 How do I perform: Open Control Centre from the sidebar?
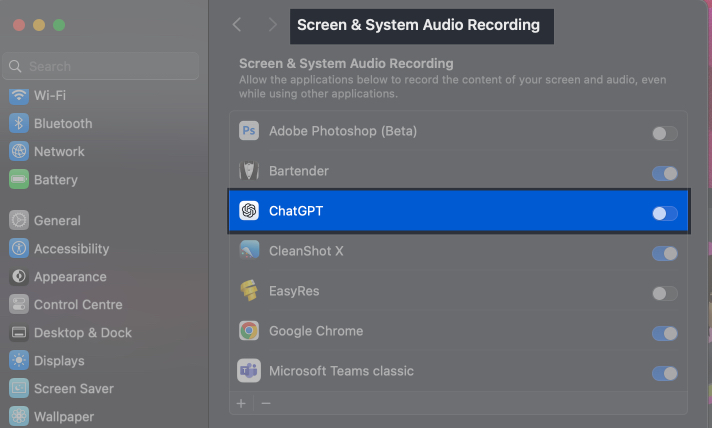pyautogui.click(x=18, y=305)
